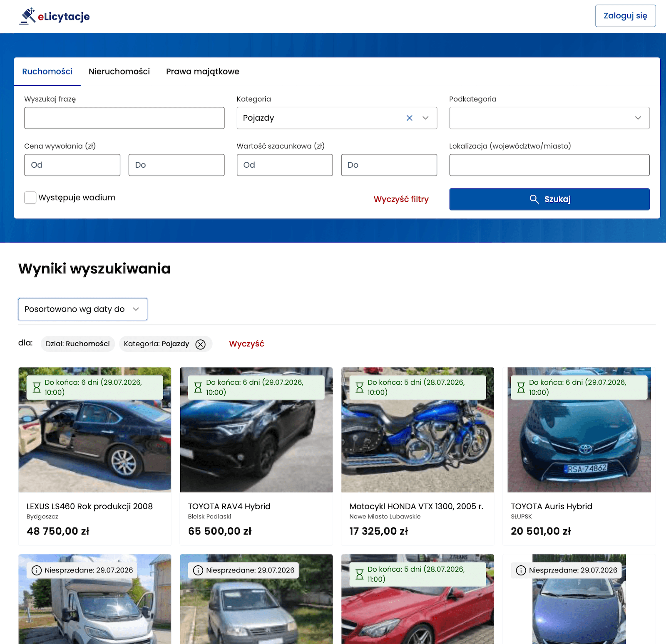This screenshot has width=666, height=644.
Task: Focus Cena wywołania Do field
Action: (176, 165)
